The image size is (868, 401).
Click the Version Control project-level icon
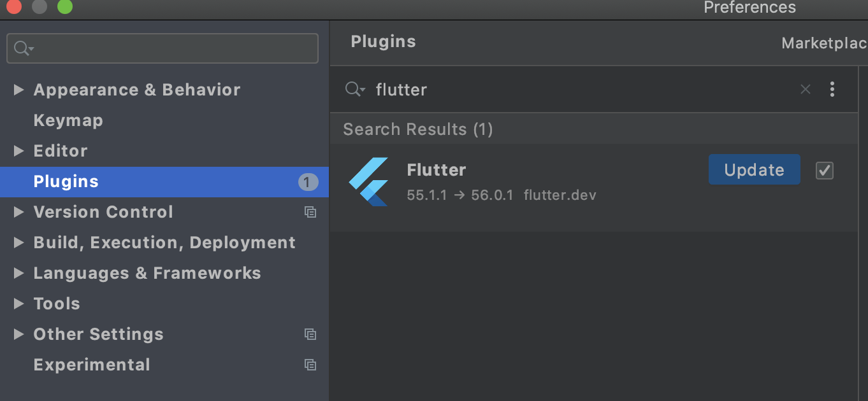point(310,212)
